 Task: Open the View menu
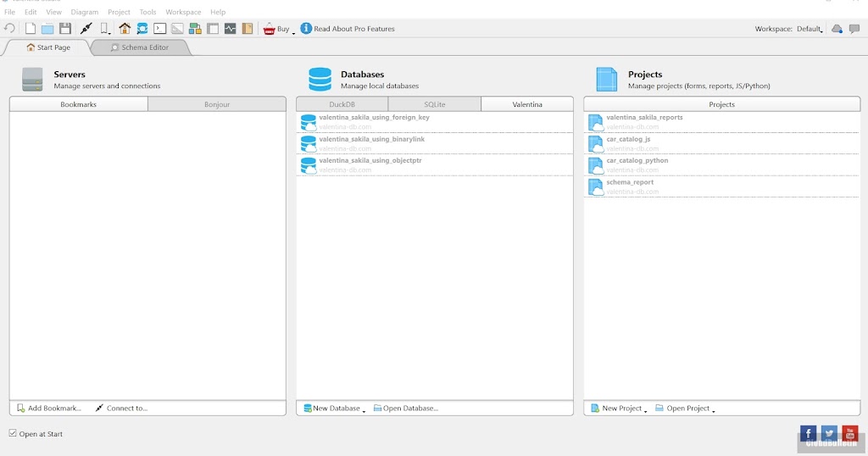(53, 12)
